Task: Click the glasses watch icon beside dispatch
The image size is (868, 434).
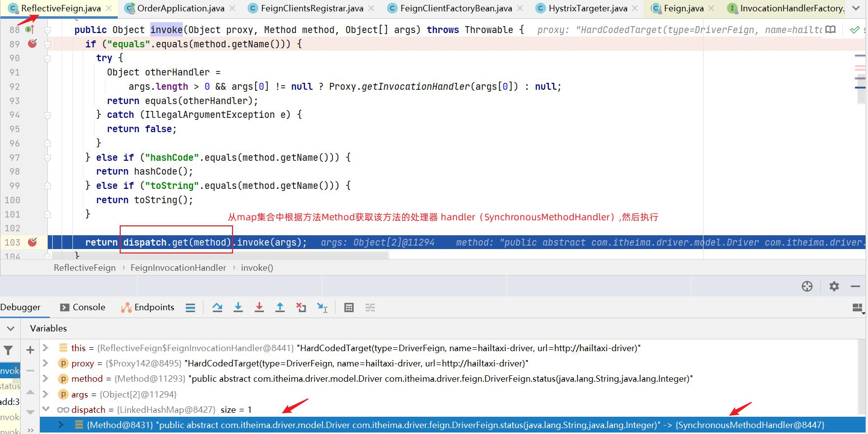Action: point(63,410)
